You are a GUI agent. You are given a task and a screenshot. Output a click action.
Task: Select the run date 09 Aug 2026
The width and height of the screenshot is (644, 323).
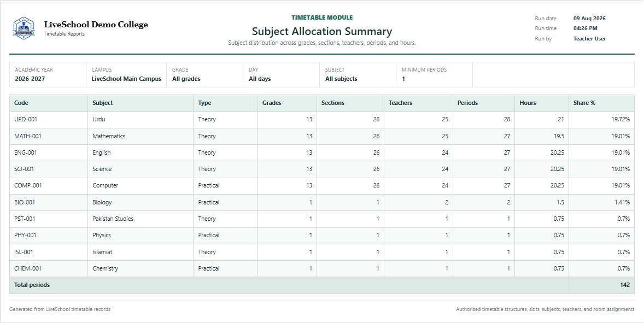(x=589, y=19)
